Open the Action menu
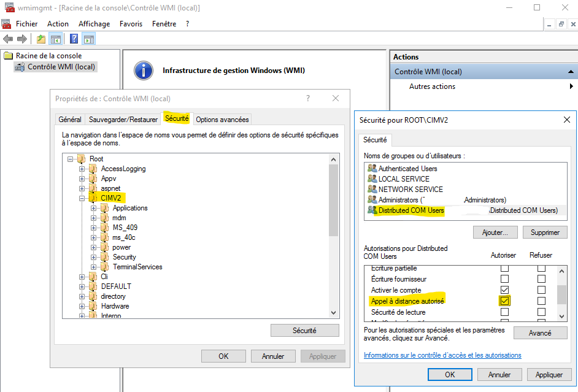Viewport: 578px width, 392px height. pos(58,24)
